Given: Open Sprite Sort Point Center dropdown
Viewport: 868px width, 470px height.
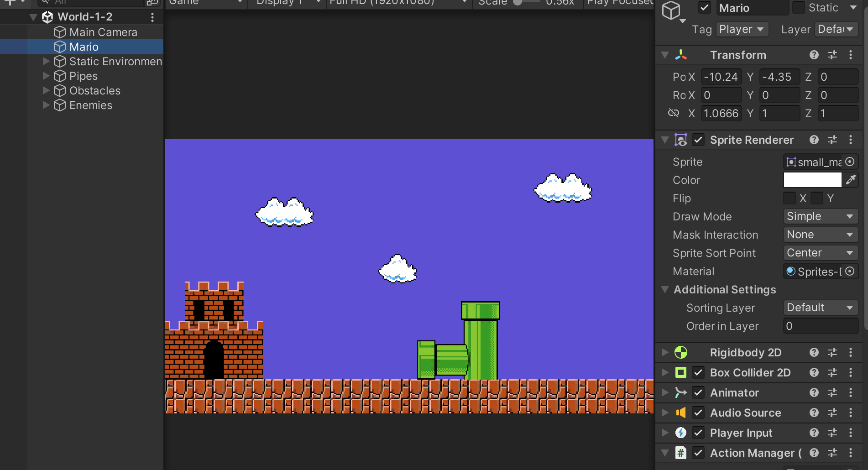Looking at the screenshot, I should [821, 253].
